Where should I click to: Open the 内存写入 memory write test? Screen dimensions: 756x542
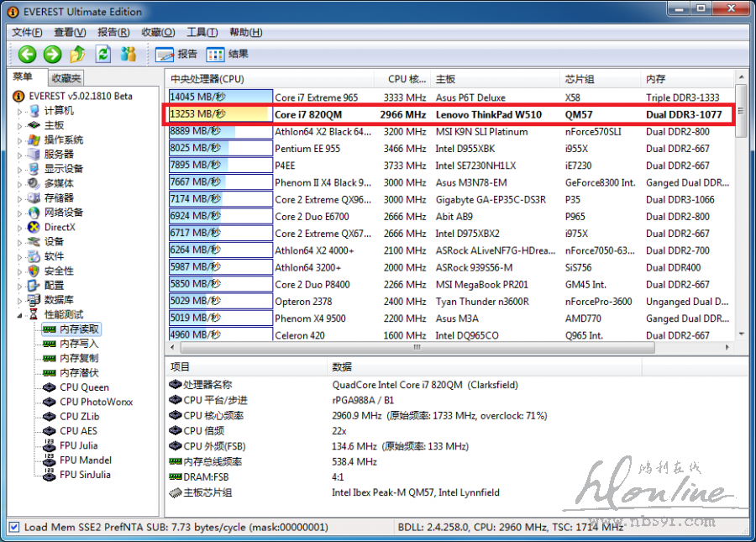(x=79, y=344)
